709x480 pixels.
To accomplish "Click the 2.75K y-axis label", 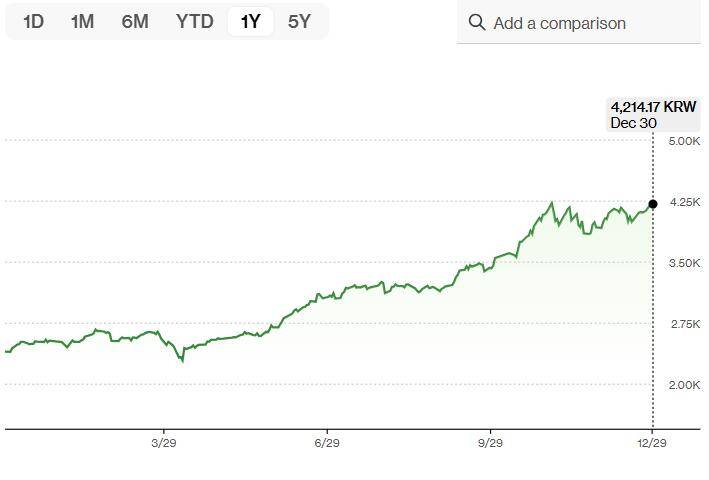I will [x=684, y=324].
